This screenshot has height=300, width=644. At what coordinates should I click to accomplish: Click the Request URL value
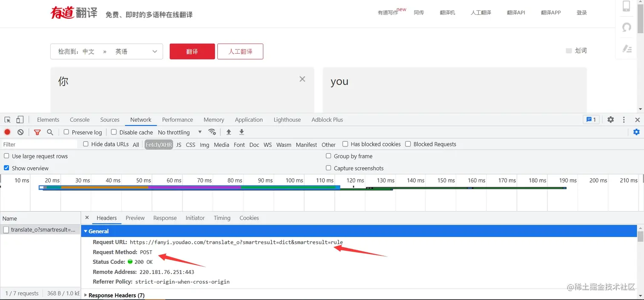coord(236,242)
